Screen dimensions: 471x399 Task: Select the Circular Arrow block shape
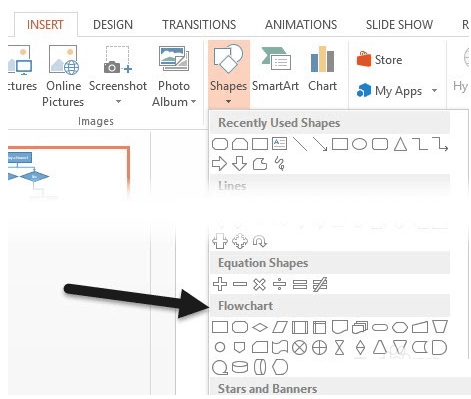pos(260,241)
